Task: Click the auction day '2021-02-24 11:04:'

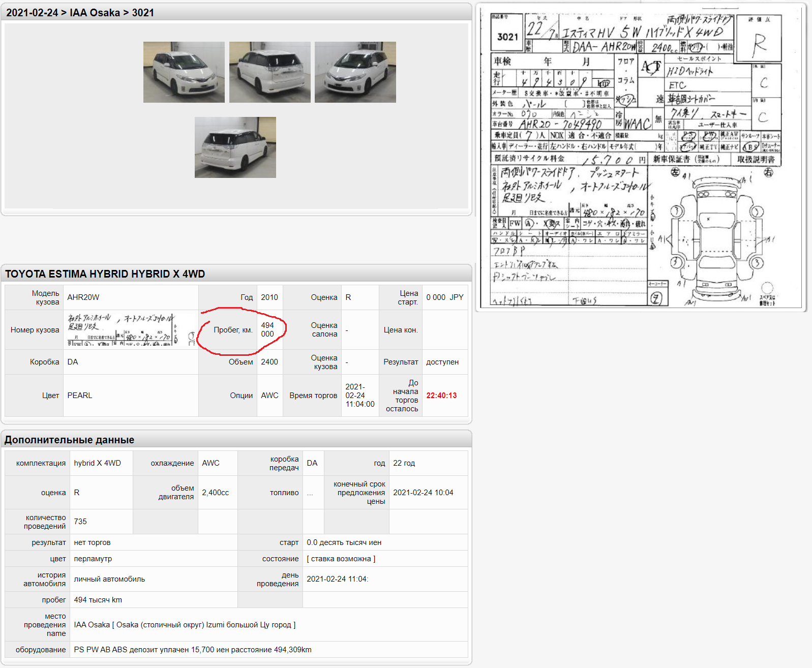Action: pyautogui.click(x=338, y=579)
